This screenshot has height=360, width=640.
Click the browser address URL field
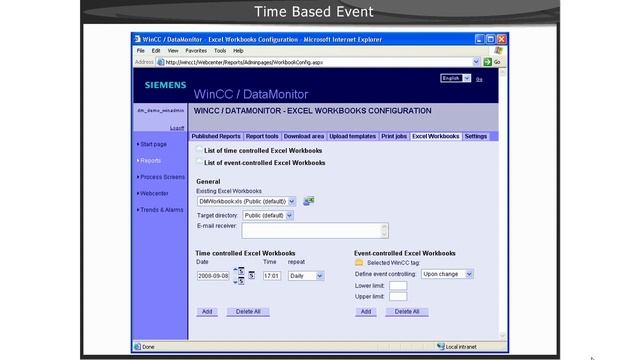318,62
